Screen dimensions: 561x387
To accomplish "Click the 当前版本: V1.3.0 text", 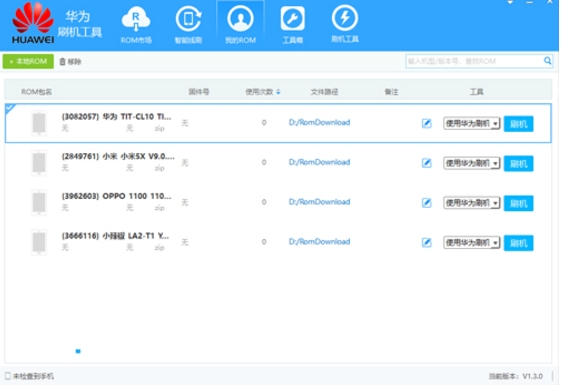I will pyautogui.click(x=516, y=376).
